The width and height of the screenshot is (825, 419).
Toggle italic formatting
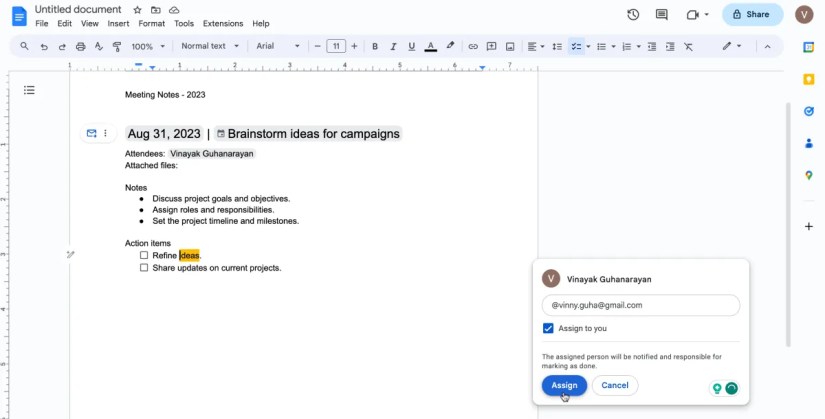(x=393, y=47)
